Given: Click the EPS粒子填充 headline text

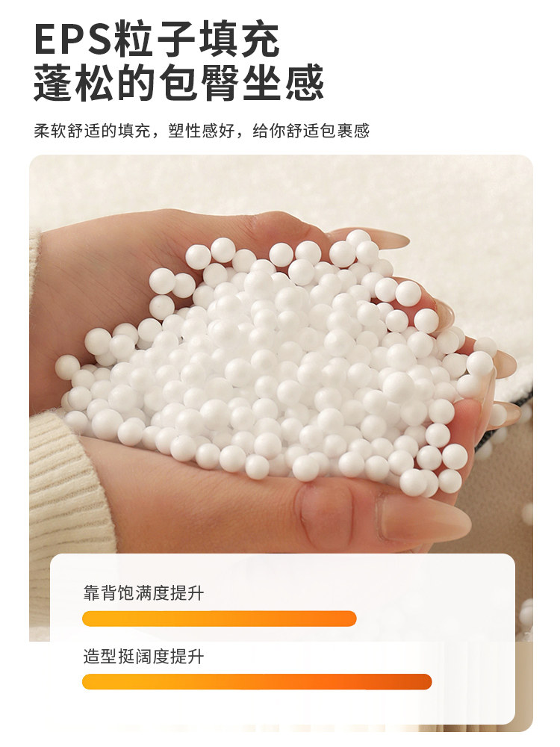Looking at the screenshot, I should coord(157,39).
